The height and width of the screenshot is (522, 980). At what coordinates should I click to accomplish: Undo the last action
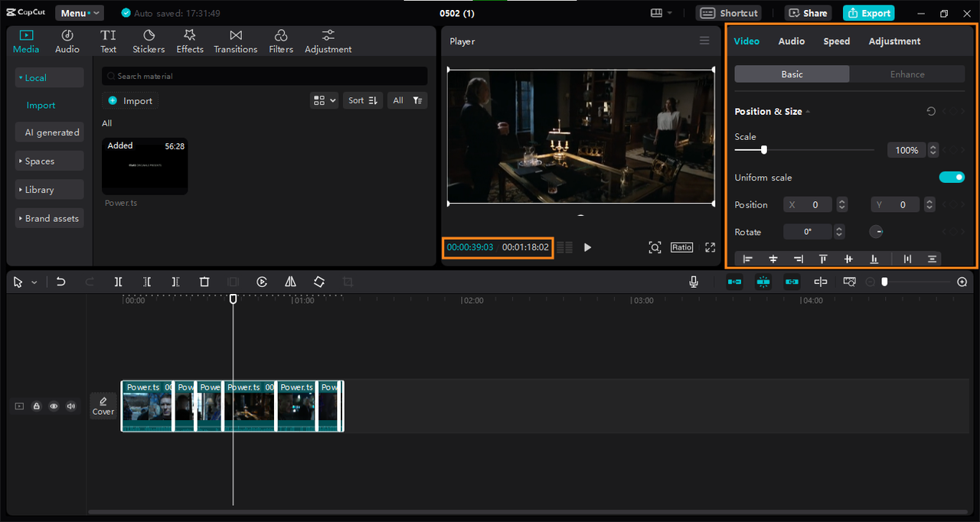click(x=60, y=282)
